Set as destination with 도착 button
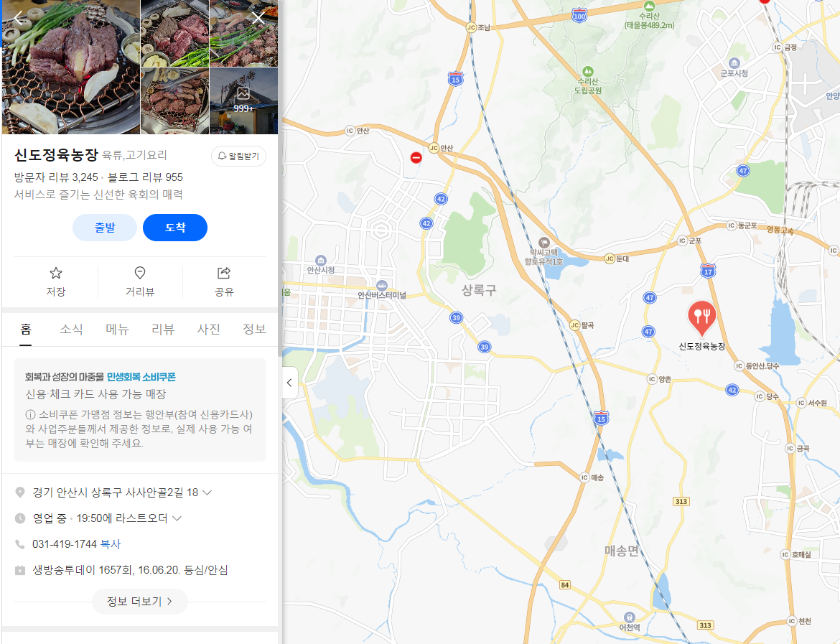The height and width of the screenshot is (644, 840). tap(175, 228)
